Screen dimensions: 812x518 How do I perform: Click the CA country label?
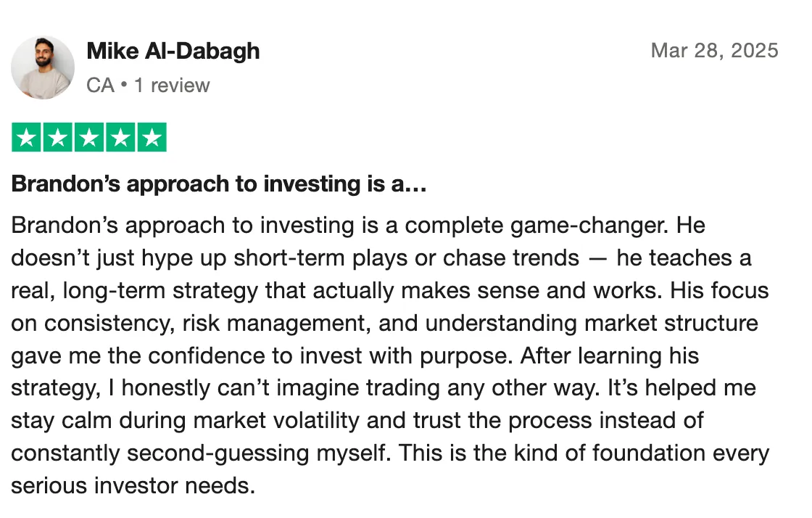click(x=101, y=86)
